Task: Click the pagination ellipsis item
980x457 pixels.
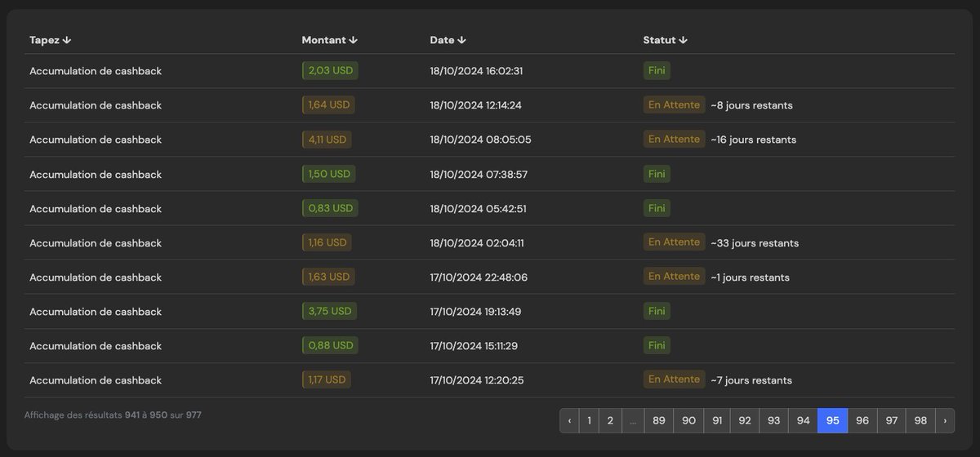Action: [x=633, y=420]
